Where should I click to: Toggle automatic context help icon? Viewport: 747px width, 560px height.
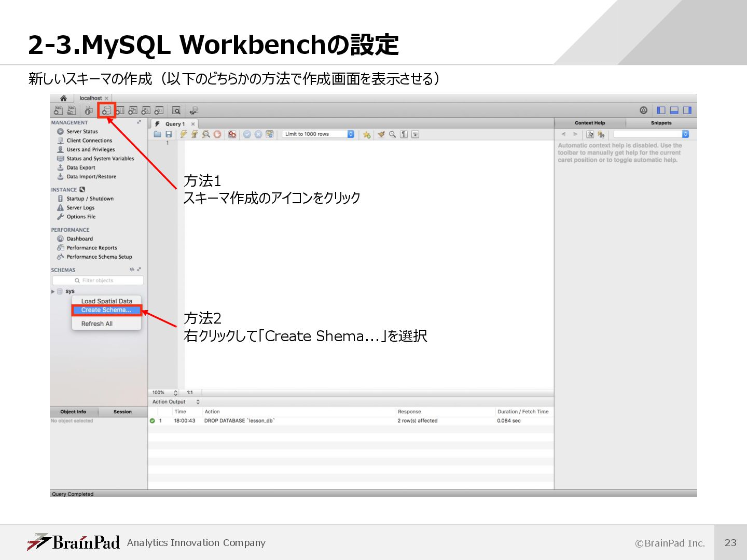click(x=590, y=134)
